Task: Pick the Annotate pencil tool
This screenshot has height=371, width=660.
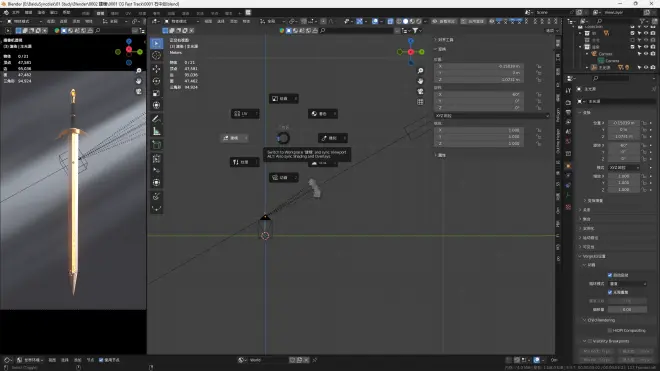Action: pyautogui.click(x=157, y=119)
